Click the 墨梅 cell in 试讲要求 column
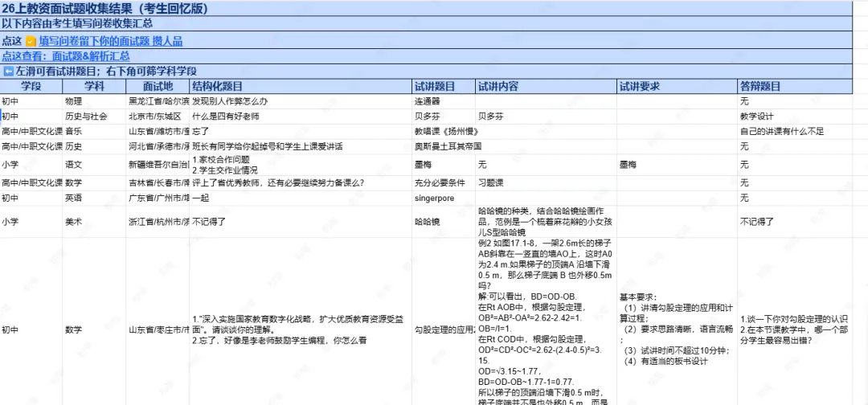Image resolution: width=868 pixels, height=405 pixels. point(677,165)
